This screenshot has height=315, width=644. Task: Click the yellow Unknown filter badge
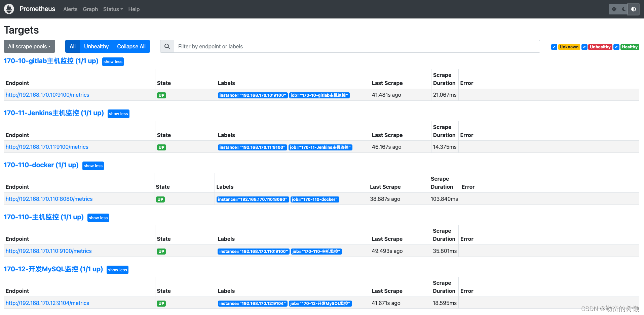pyautogui.click(x=569, y=47)
